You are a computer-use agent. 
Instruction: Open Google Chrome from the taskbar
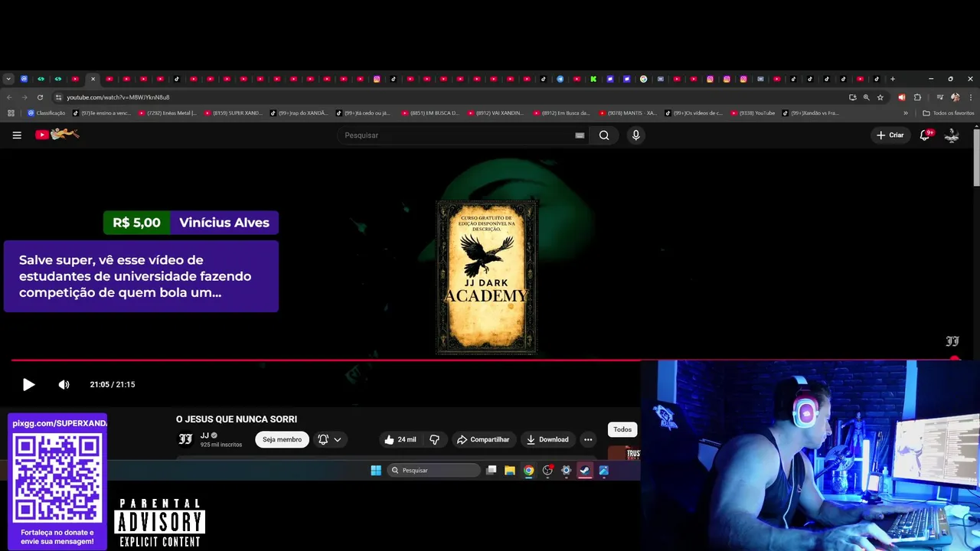(x=528, y=471)
